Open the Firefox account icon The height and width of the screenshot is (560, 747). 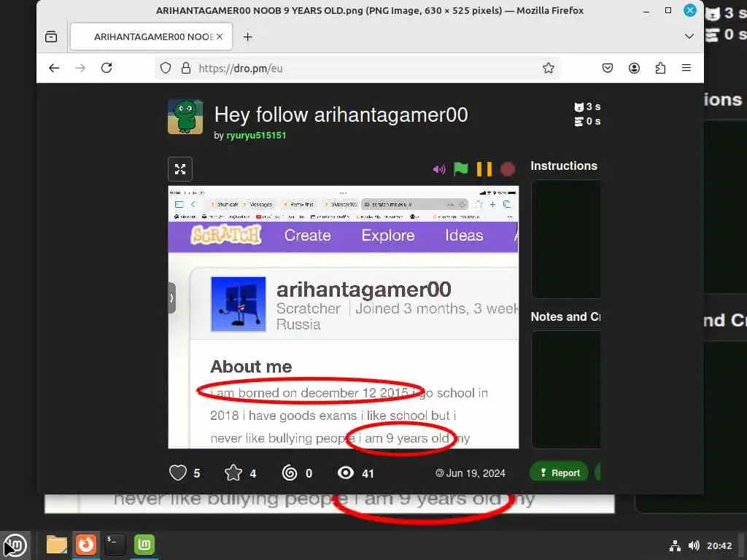pos(634,68)
